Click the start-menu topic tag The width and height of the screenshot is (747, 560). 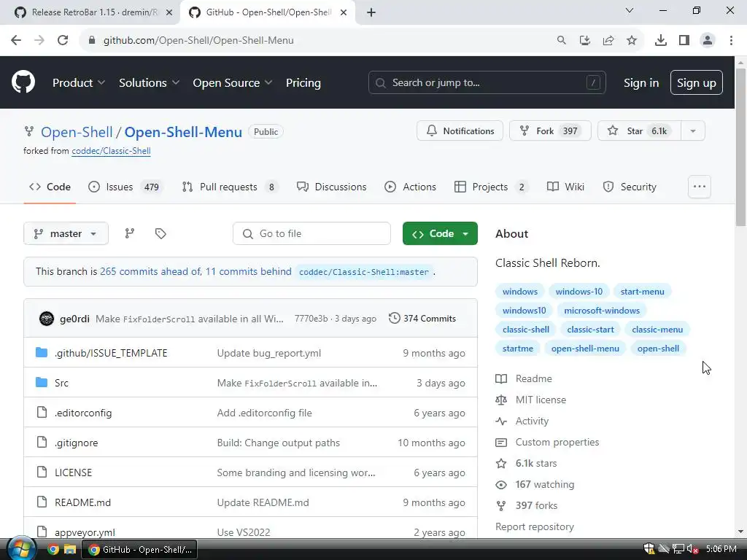(642, 292)
